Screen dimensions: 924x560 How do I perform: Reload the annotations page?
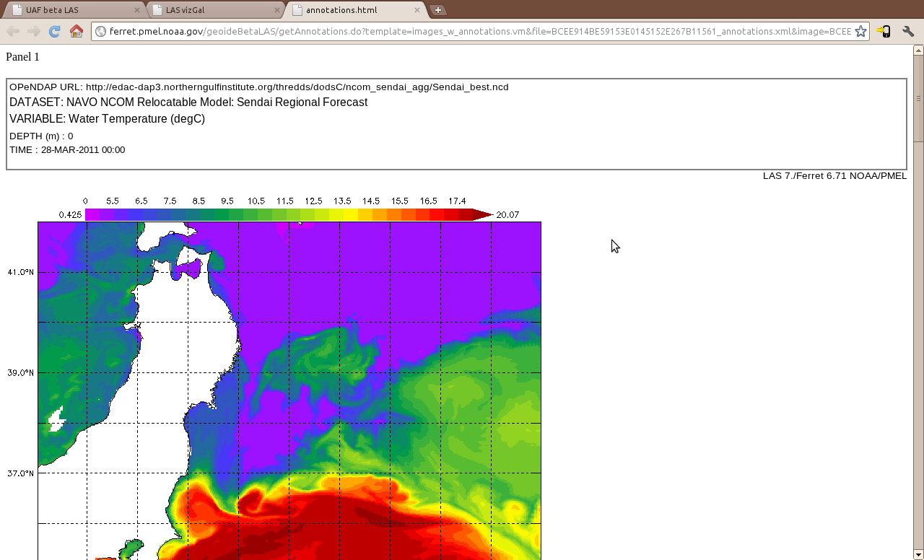(54, 31)
